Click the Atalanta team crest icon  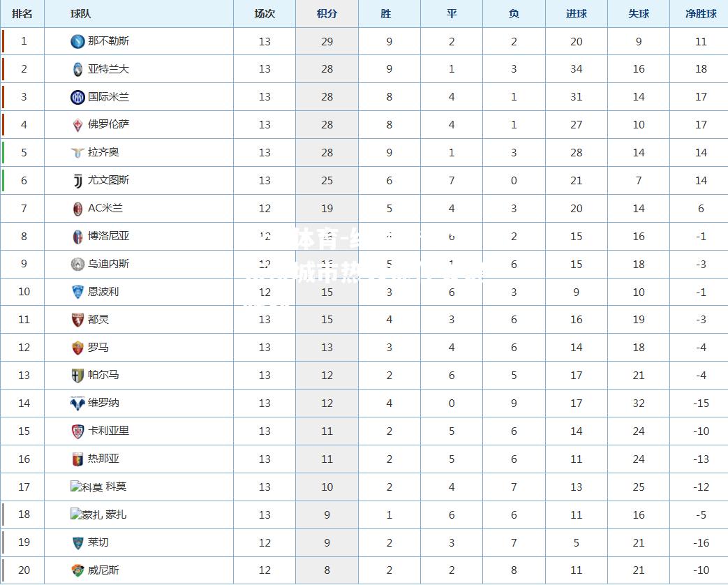pyautogui.click(x=77, y=69)
